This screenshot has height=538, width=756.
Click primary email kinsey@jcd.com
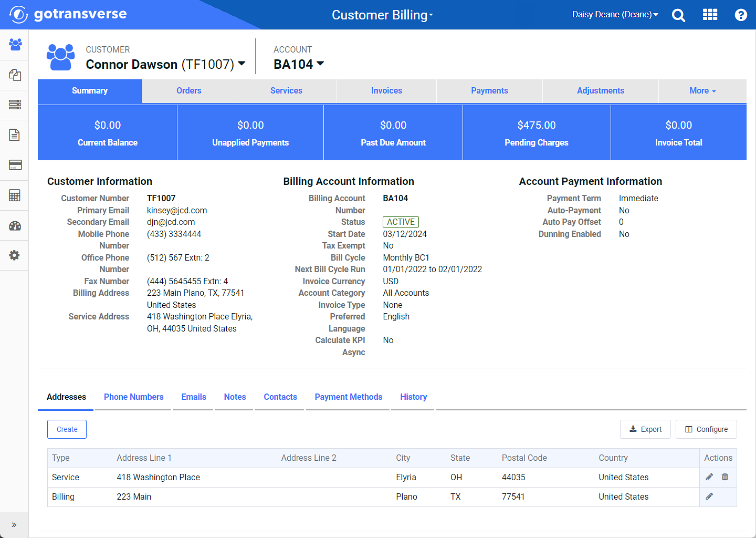[x=177, y=210]
